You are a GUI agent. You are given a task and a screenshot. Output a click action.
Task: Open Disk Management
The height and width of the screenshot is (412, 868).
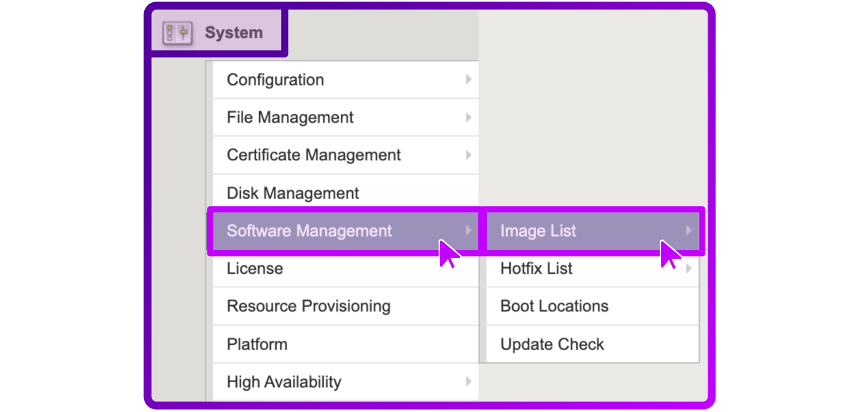pos(345,193)
